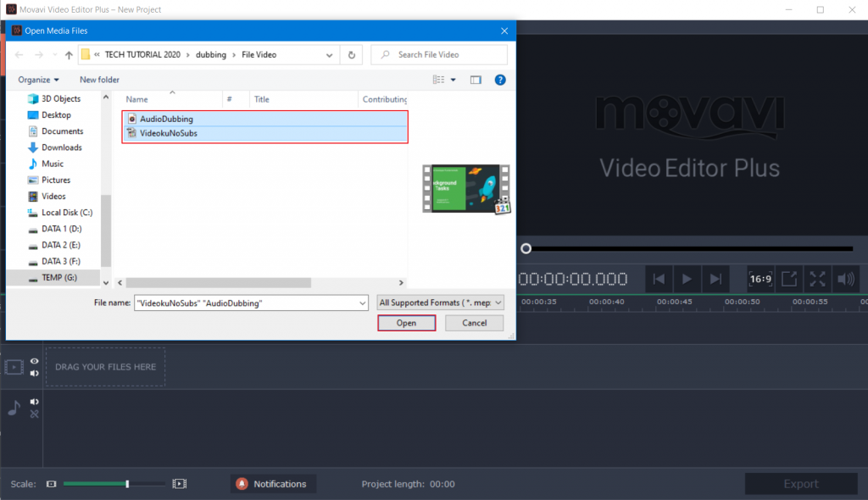Select TEMP (G:) drive

click(x=59, y=277)
